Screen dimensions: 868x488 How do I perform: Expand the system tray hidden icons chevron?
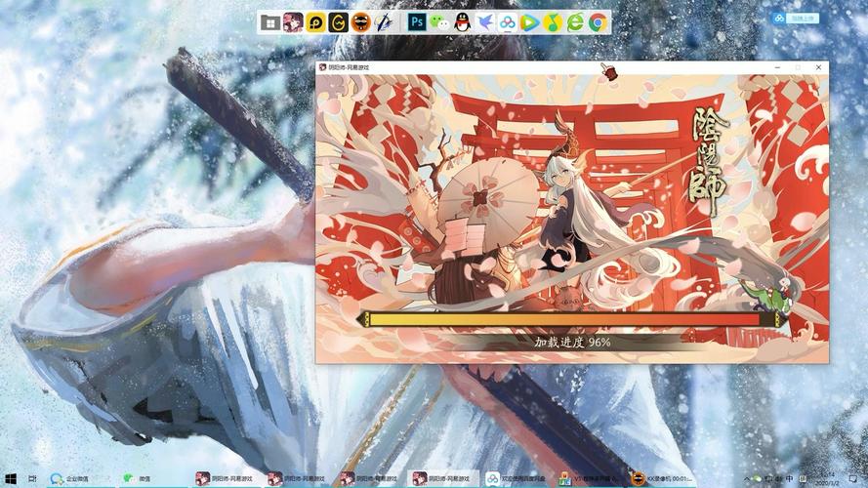746,478
